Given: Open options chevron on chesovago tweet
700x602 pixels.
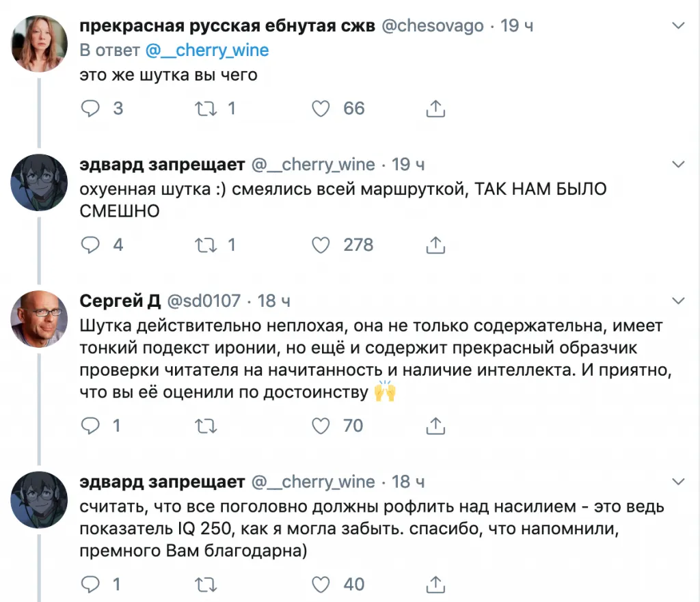Looking at the screenshot, I should 679,27.
